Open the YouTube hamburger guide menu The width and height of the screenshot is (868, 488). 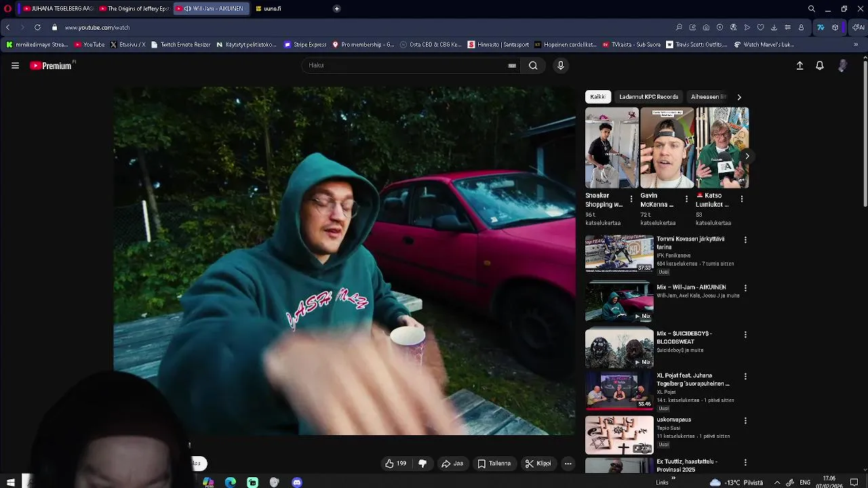(x=15, y=66)
